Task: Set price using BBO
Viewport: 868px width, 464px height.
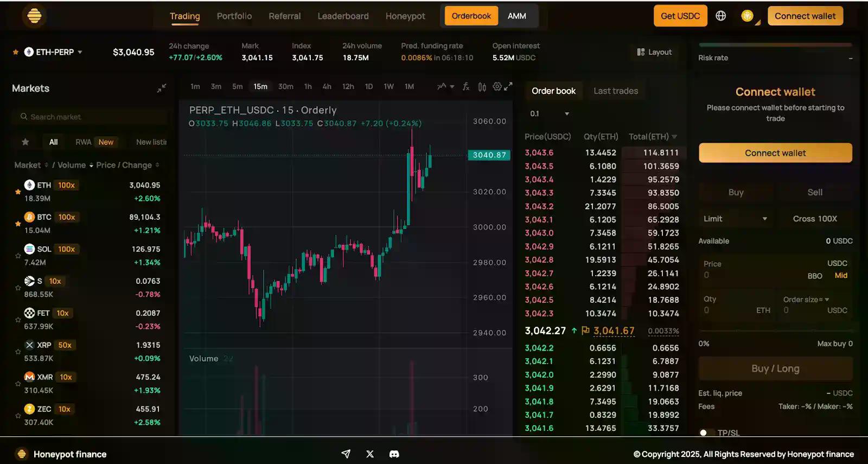Action: pyautogui.click(x=815, y=276)
